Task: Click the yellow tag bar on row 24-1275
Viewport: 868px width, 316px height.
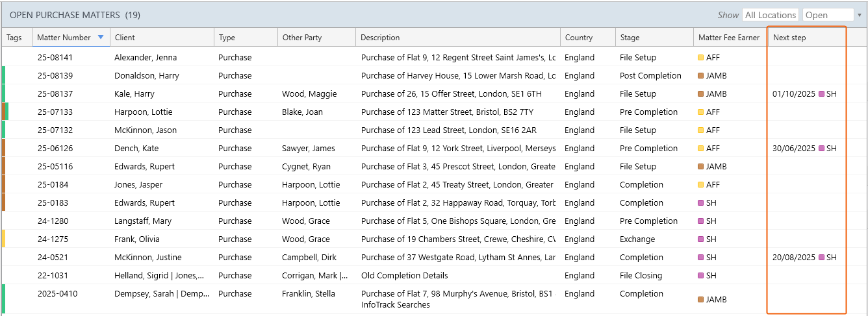Action: pyautogui.click(x=3, y=239)
